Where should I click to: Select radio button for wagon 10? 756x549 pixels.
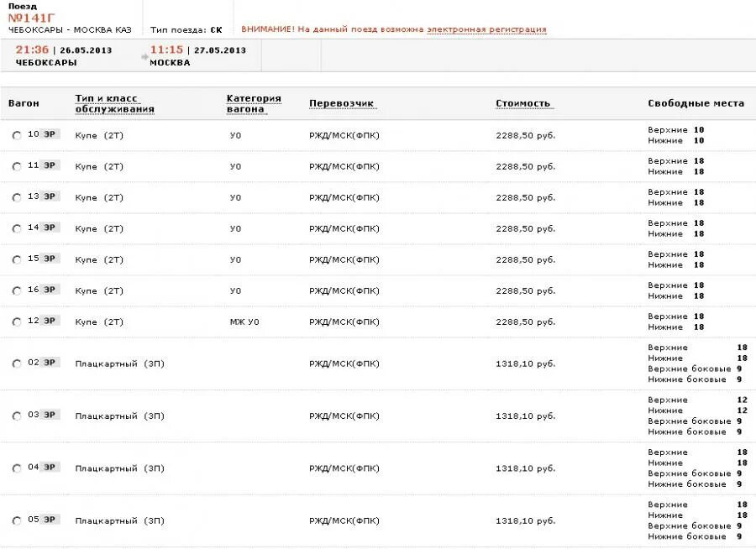17,135
